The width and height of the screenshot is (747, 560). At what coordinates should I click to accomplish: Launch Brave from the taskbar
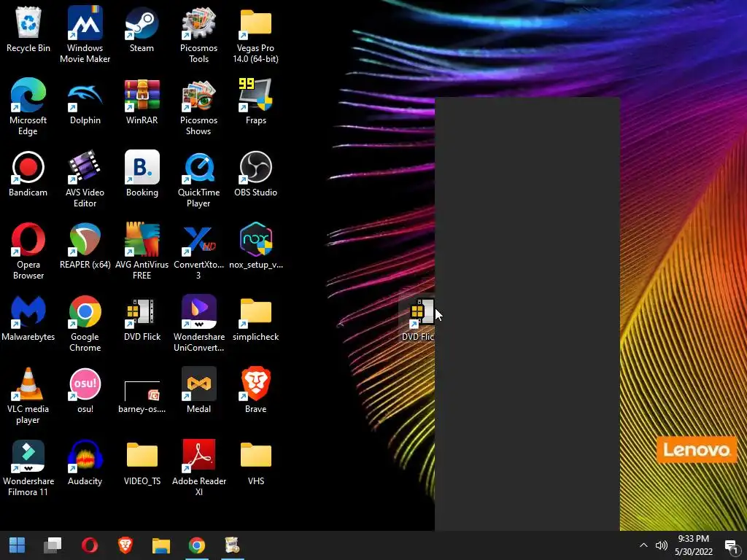point(125,545)
